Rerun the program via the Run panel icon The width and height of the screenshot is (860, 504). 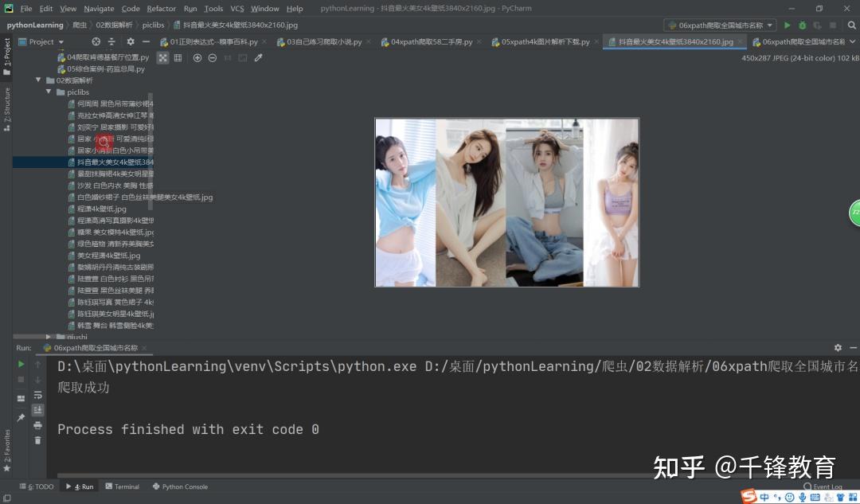(21, 364)
